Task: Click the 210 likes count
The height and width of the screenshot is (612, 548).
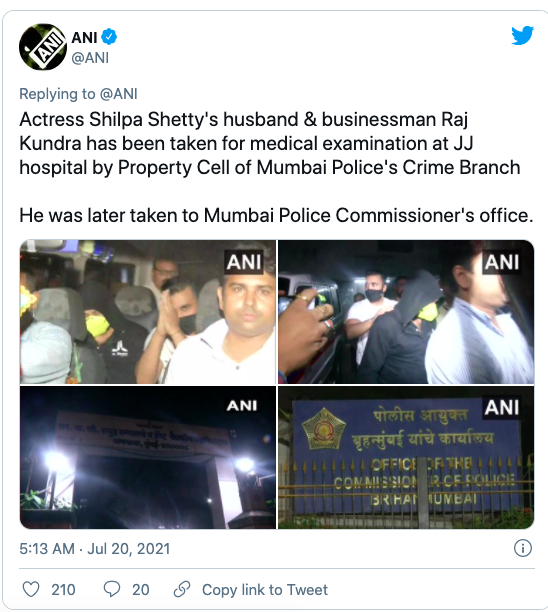Action: pyautogui.click(x=63, y=589)
